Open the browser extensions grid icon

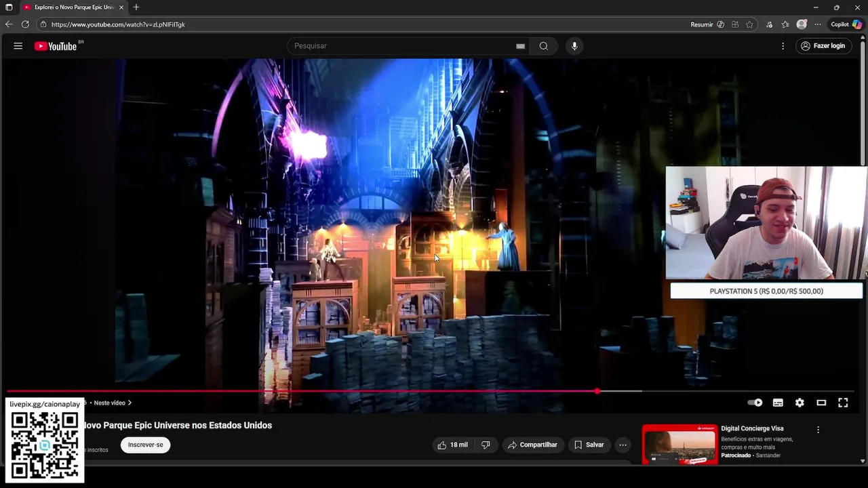pyautogui.click(x=735, y=24)
